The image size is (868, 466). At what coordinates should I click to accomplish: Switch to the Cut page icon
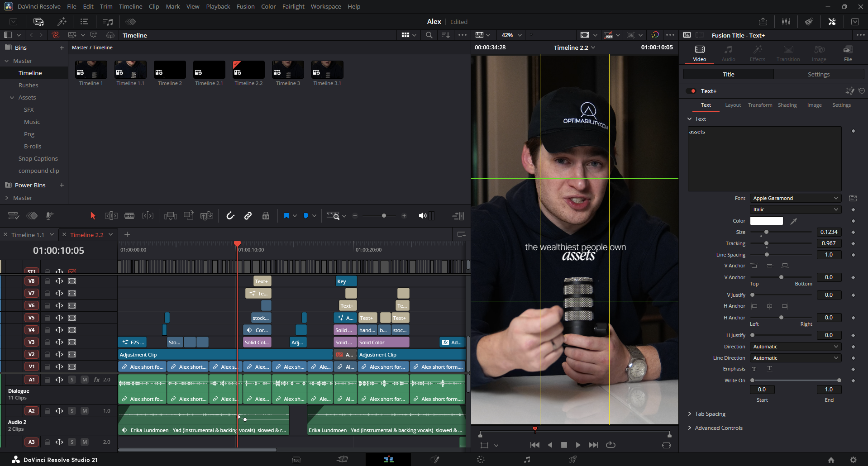tap(342, 460)
